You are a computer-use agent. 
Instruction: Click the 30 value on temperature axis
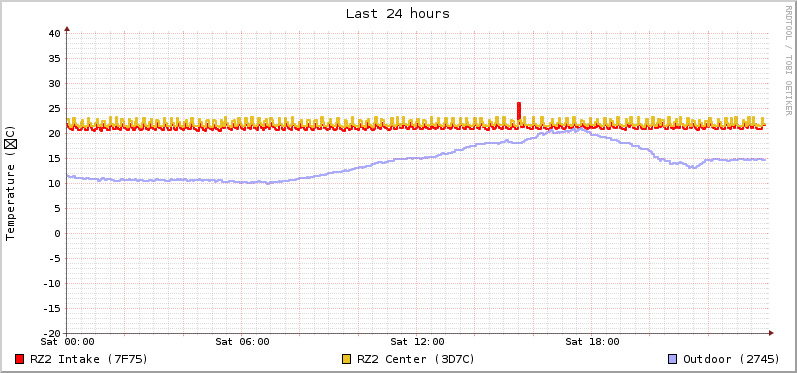(x=54, y=83)
